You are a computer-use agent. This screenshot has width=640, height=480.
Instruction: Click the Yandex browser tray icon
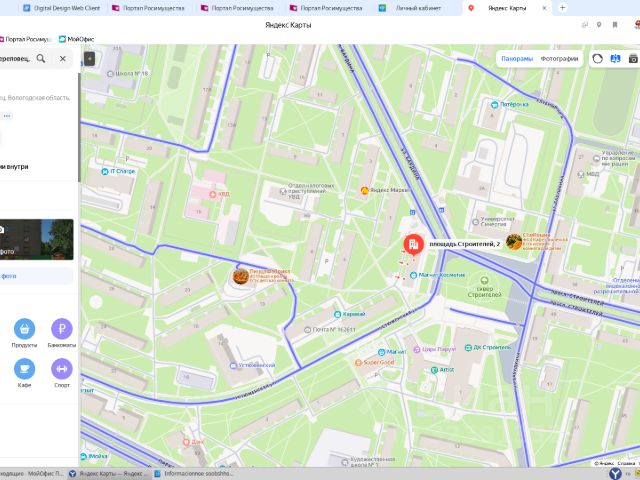click(615, 473)
